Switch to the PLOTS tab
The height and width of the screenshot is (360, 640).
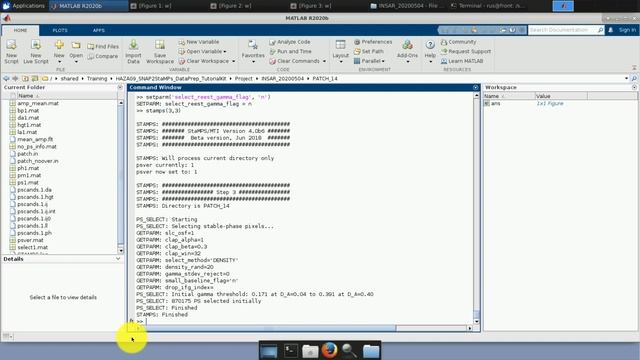coord(60,30)
